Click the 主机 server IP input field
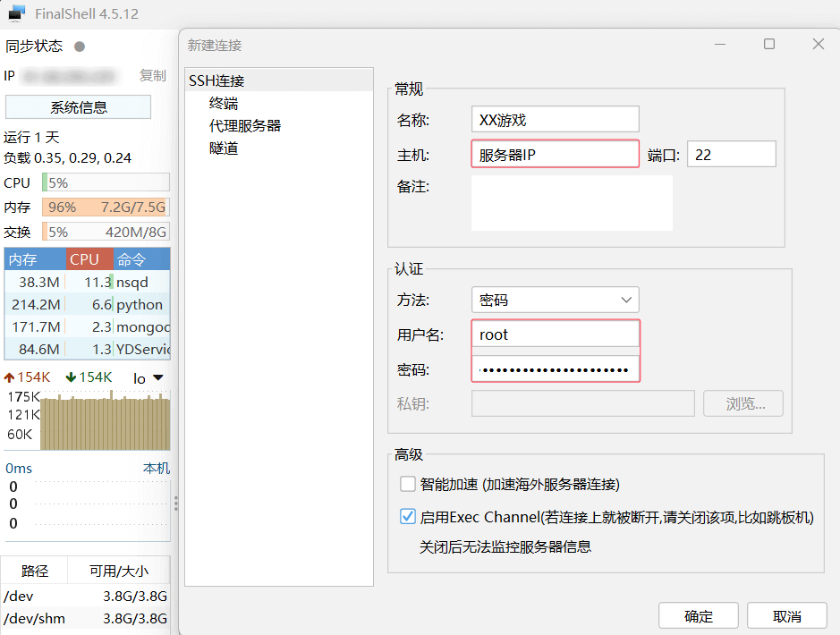Screen dimensions: 840x635 (555, 155)
